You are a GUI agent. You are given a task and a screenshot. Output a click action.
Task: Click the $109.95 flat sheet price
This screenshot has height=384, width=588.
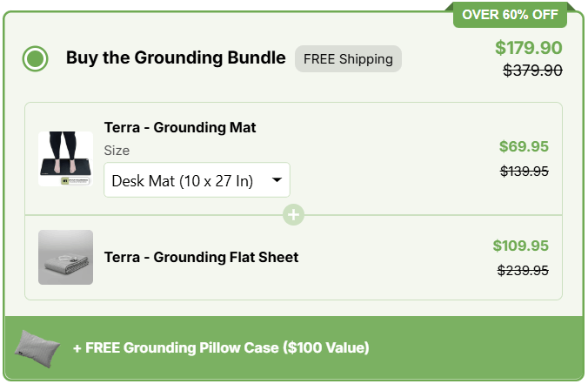tap(520, 246)
